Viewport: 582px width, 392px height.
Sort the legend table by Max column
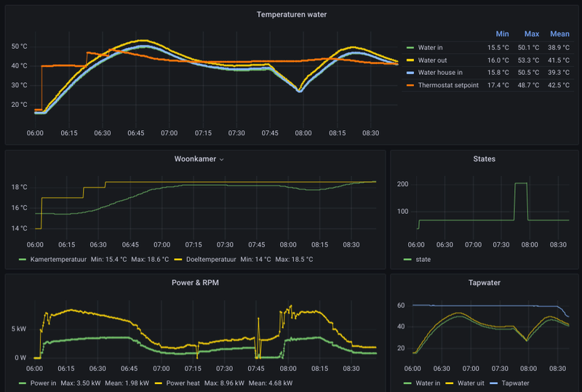(x=531, y=33)
